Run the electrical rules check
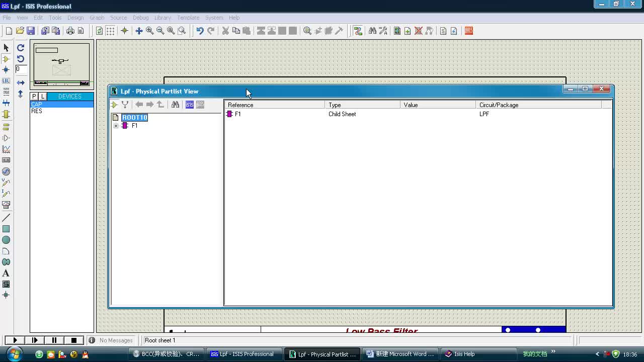The width and height of the screenshot is (644, 362). click(x=454, y=31)
